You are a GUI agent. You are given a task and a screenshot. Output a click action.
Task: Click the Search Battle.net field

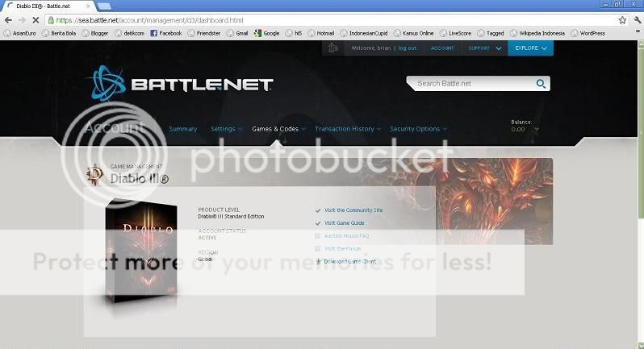point(472,83)
